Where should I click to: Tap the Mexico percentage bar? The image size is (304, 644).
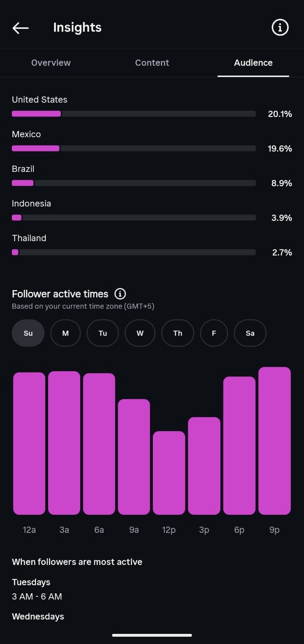tap(134, 148)
